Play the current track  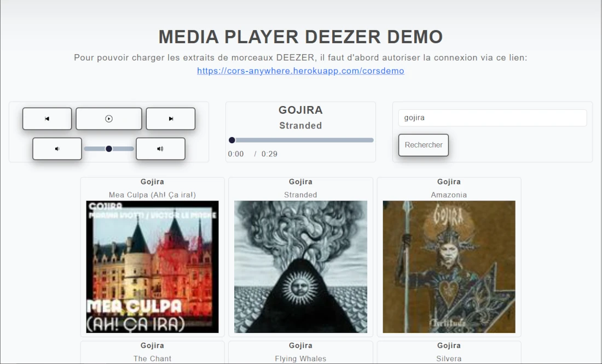pyautogui.click(x=109, y=119)
